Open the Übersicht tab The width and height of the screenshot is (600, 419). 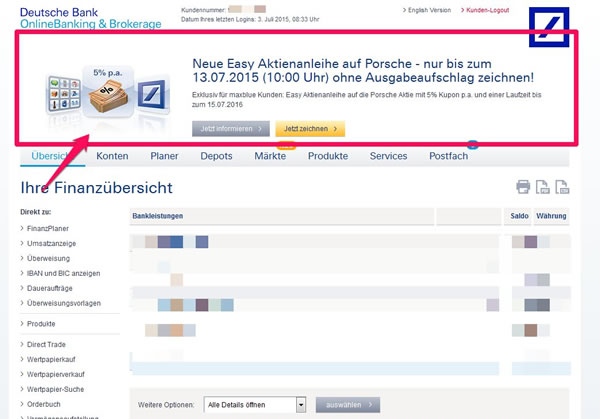click(x=52, y=156)
